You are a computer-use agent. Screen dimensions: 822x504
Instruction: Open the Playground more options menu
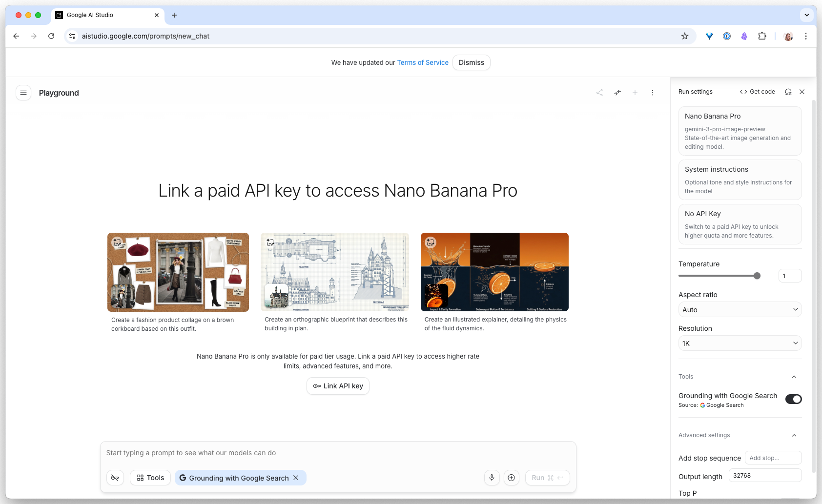(653, 93)
